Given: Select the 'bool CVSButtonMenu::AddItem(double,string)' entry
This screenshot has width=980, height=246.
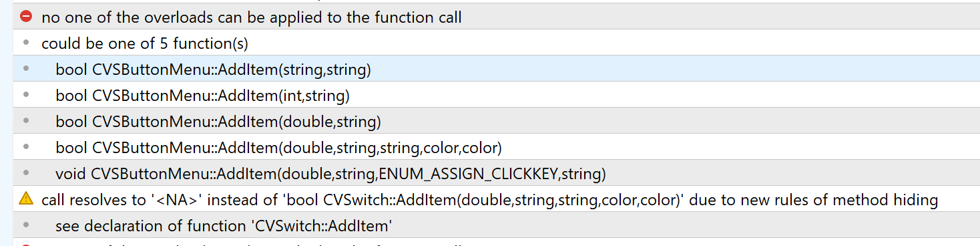Looking at the screenshot, I should (x=497, y=122).
